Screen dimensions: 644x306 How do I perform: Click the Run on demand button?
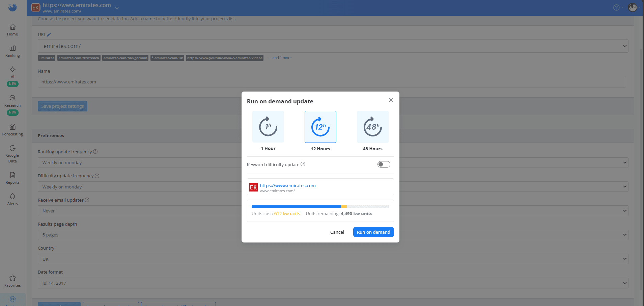pos(373,232)
